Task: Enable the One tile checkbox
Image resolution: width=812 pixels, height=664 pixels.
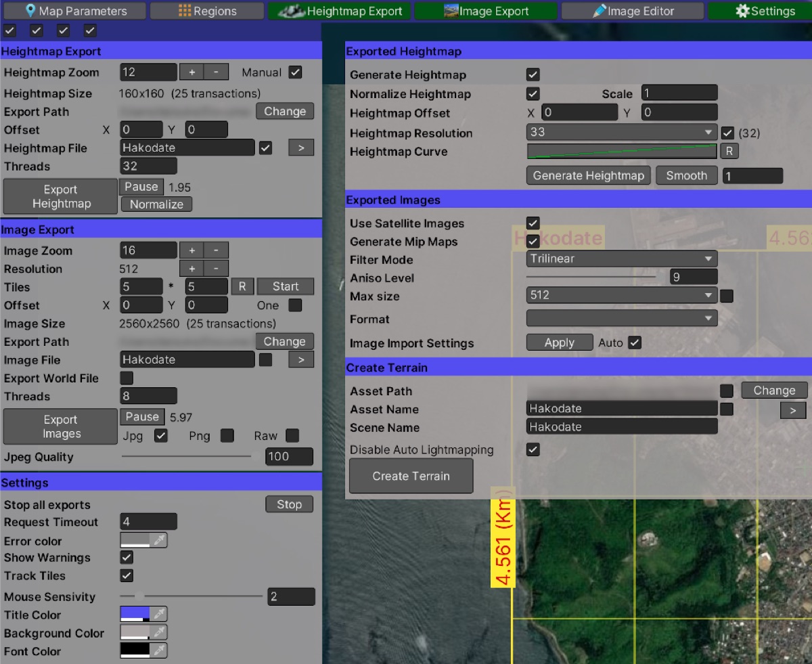Action: pos(295,305)
